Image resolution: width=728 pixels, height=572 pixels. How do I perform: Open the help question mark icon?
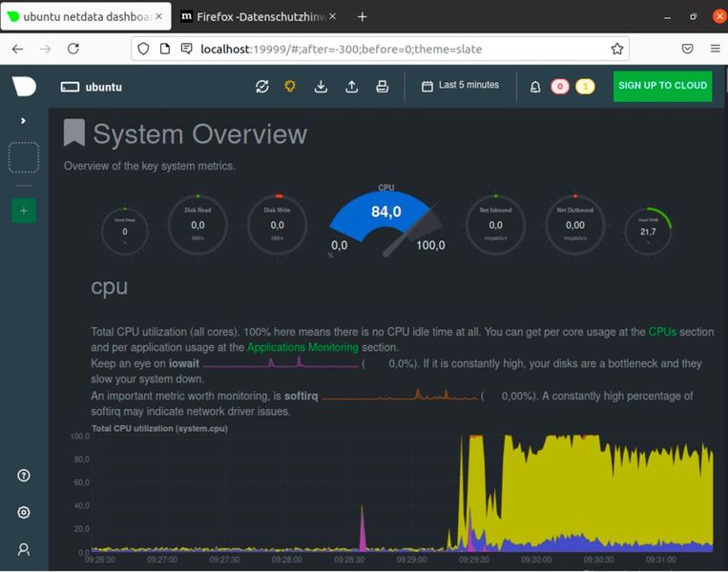[x=24, y=476]
